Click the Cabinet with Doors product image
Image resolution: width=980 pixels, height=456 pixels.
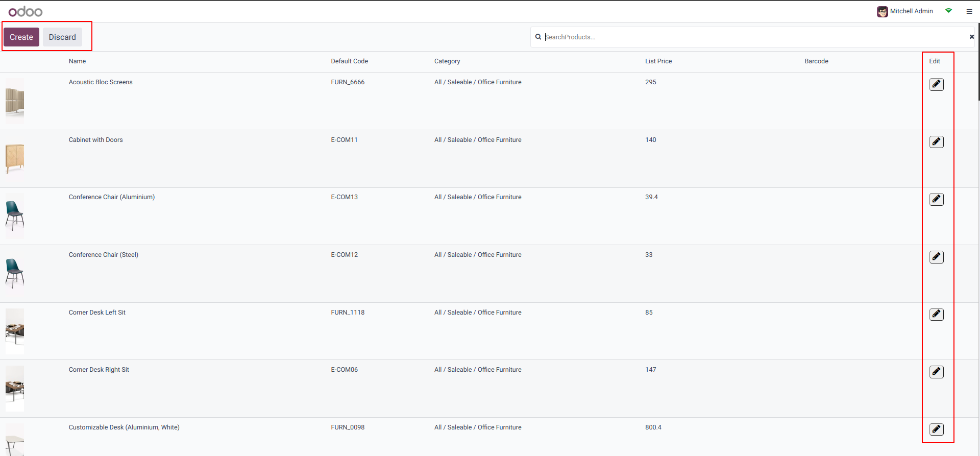[15, 158]
